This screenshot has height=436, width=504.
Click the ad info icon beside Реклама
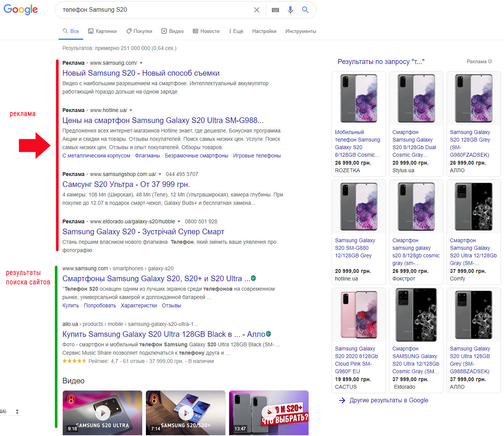[490, 61]
